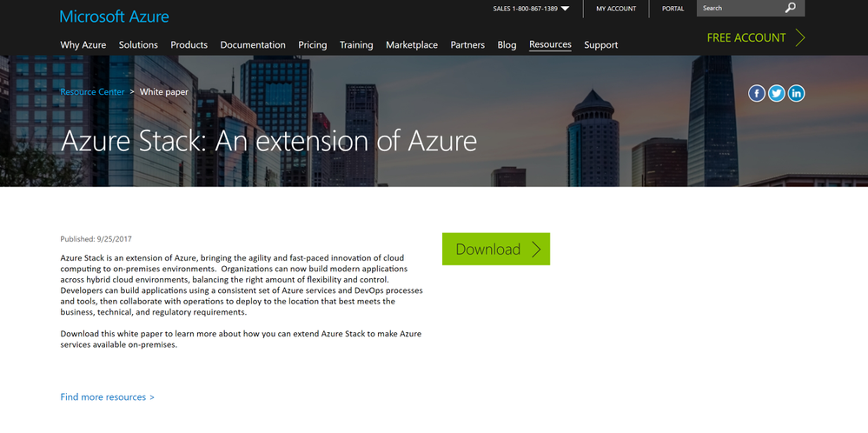868x433 pixels.
Task: Go to Resource Center breadcrumb
Action: [92, 92]
